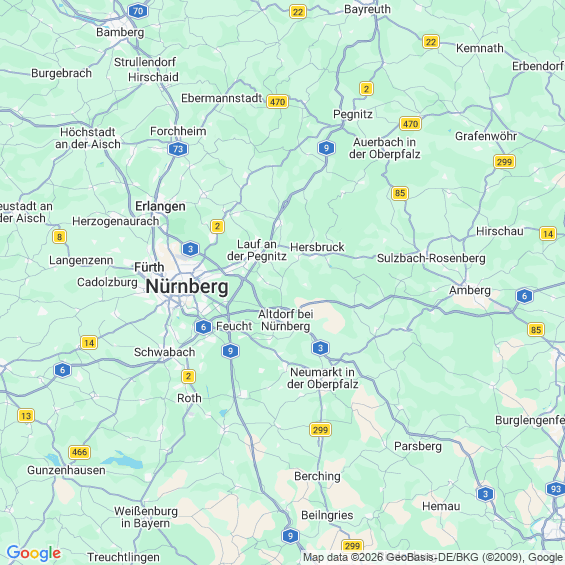
Task: Click the blue lake east of Gunzenhausen
Action: point(122,460)
